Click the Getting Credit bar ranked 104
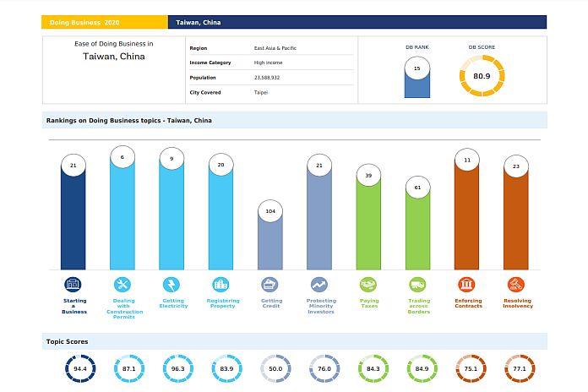 click(270, 241)
